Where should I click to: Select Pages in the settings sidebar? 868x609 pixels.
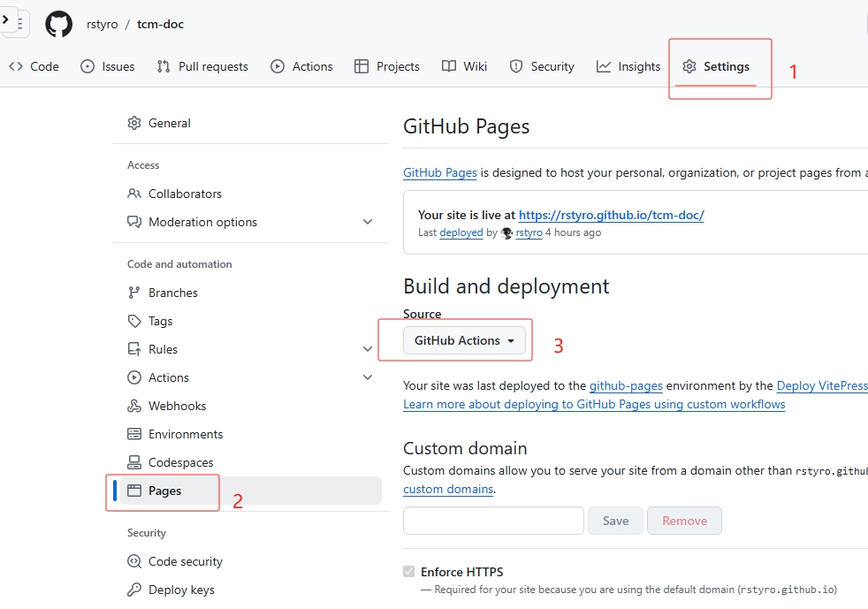click(x=164, y=491)
